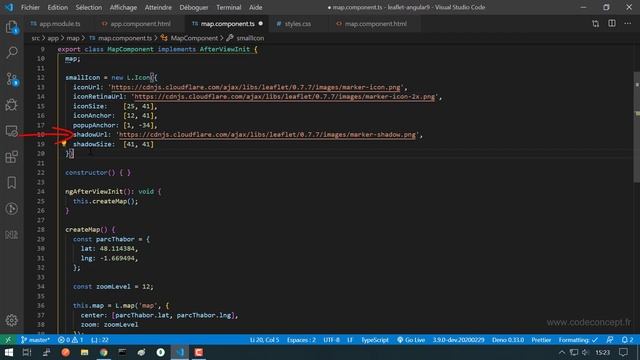640x360 pixels.
Task: Open the Fichier menu
Action: point(30,7)
